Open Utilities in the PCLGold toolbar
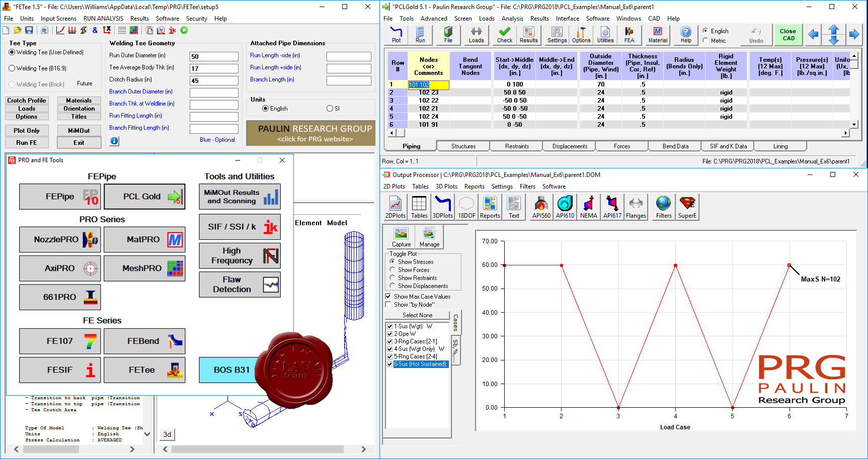The image size is (868, 459). click(605, 35)
